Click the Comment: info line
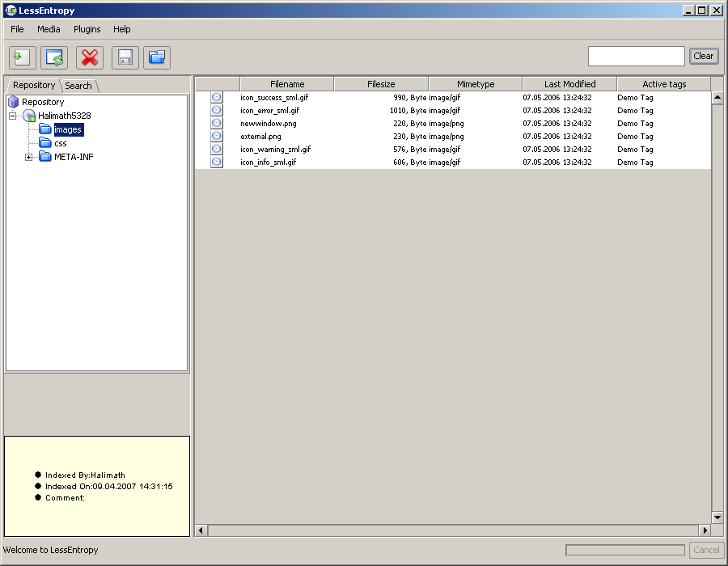The width and height of the screenshot is (728, 566). tap(65, 498)
